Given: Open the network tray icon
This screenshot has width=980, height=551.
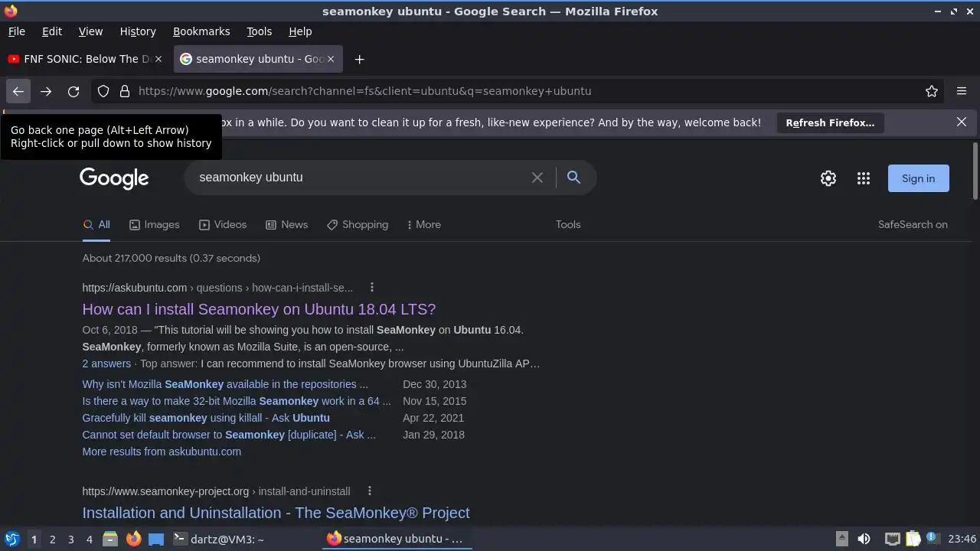Looking at the screenshot, I should (892, 539).
